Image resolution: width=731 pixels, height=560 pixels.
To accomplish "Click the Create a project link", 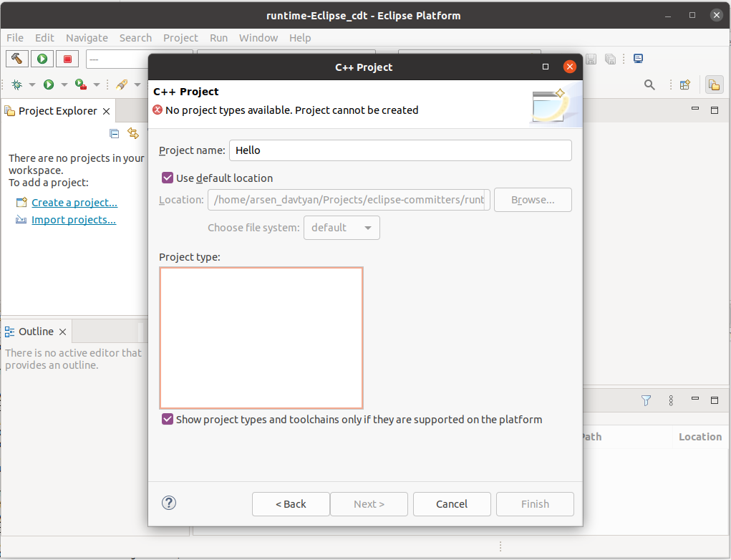I will point(74,203).
